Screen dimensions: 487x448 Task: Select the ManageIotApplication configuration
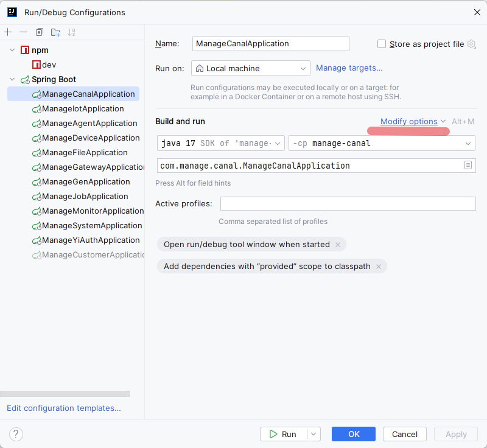click(78, 109)
